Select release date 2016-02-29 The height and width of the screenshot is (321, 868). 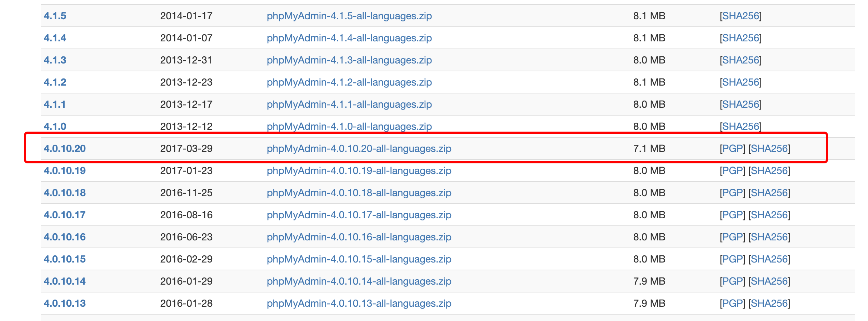pyautogui.click(x=186, y=259)
